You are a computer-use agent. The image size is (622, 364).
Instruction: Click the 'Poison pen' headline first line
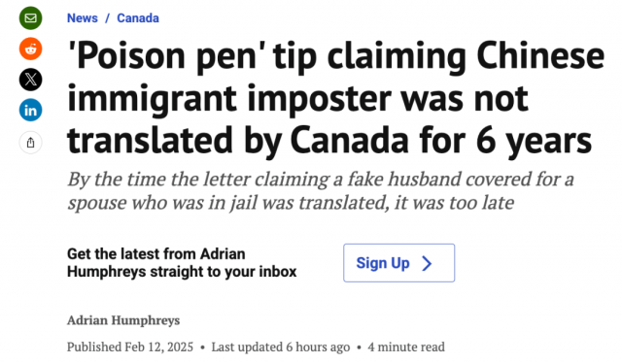[x=336, y=56]
